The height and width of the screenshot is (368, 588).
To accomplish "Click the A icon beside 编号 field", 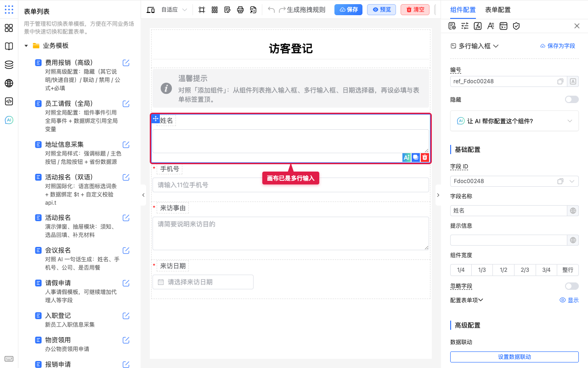I will click(573, 81).
